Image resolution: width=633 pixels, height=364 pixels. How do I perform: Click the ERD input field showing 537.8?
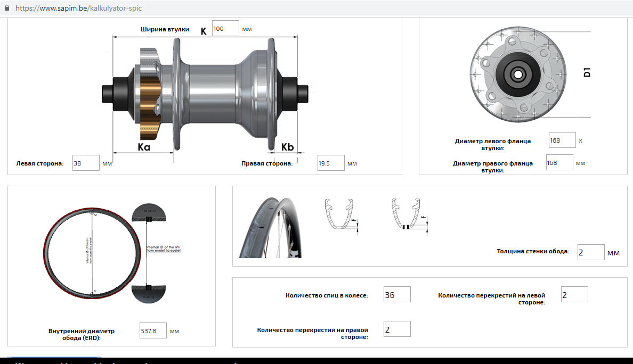[153, 330]
